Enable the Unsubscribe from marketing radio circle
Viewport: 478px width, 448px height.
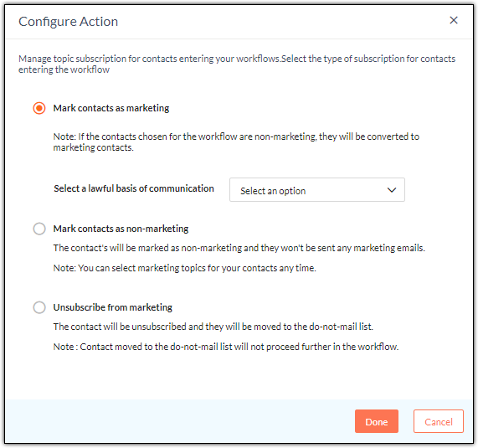[x=39, y=307]
